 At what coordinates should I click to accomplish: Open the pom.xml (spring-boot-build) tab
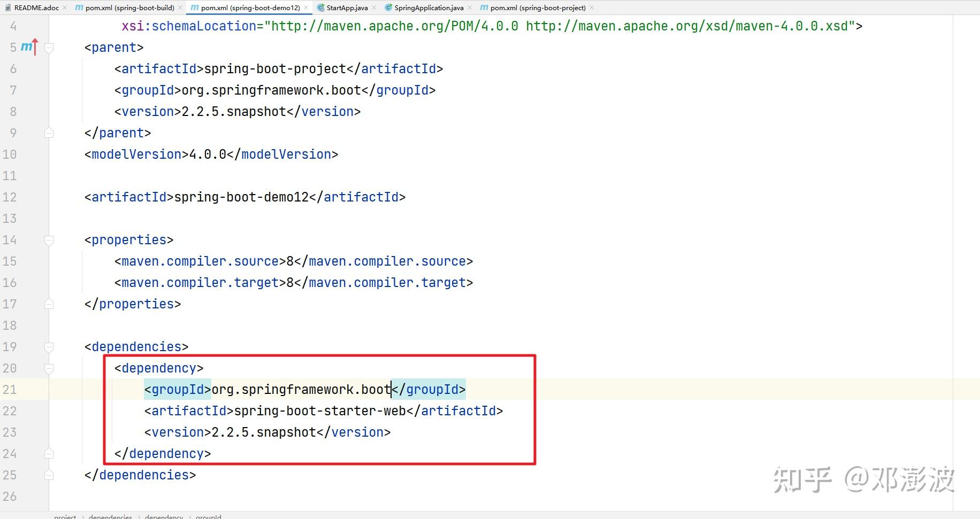pos(130,7)
